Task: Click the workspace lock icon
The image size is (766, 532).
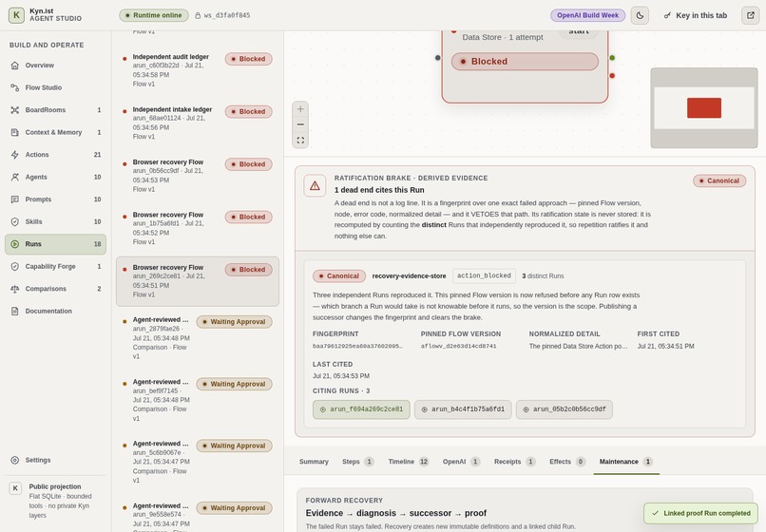Action: 198,15
